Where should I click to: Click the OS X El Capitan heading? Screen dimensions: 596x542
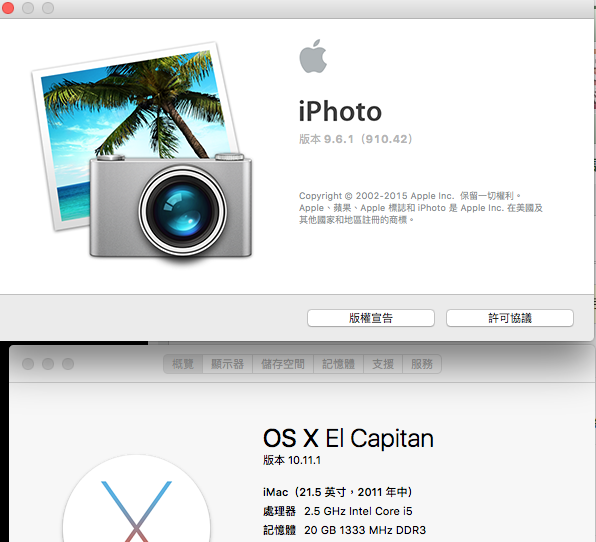pyautogui.click(x=348, y=438)
